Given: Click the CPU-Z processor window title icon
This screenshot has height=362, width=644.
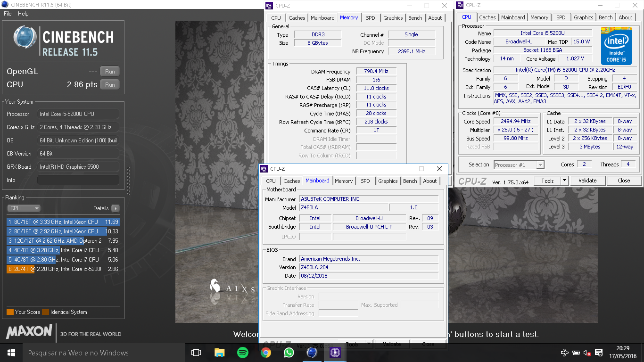Looking at the screenshot, I should point(460,5).
